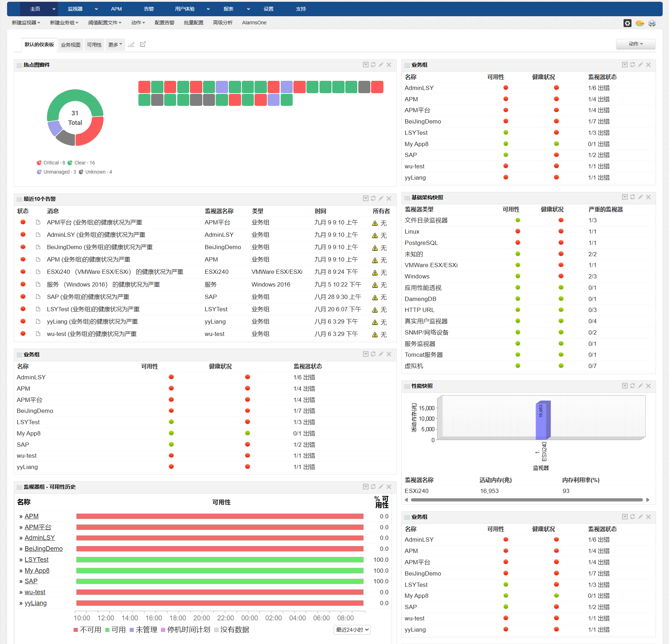Close the 最近10个告警 widget

point(389,198)
